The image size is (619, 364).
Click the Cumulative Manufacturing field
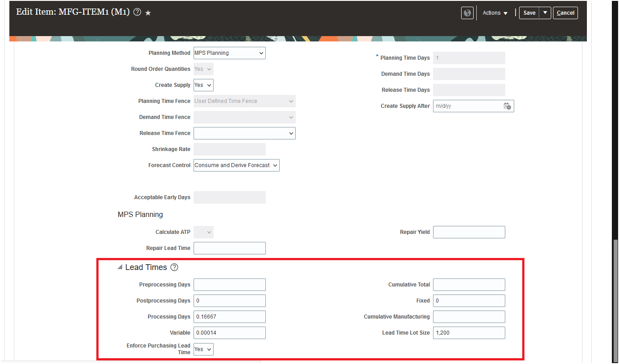click(x=469, y=317)
